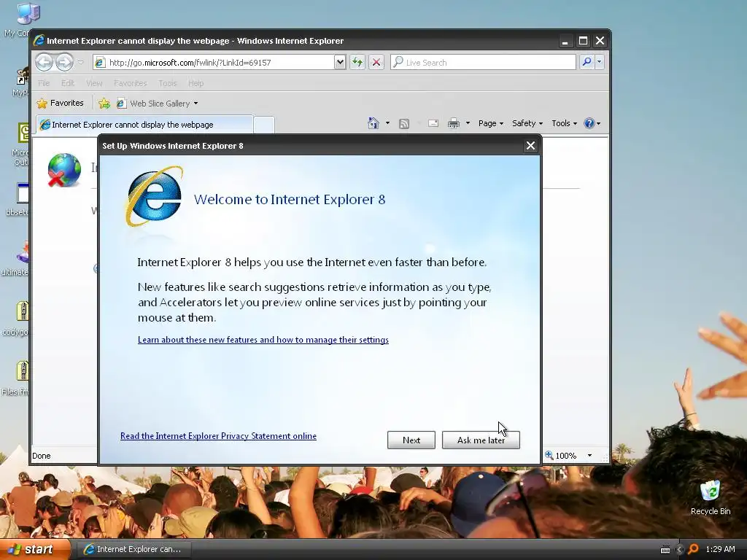This screenshot has height=560, width=747.
Task: Click the blue Help question mark icon
Action: [589, 123]
